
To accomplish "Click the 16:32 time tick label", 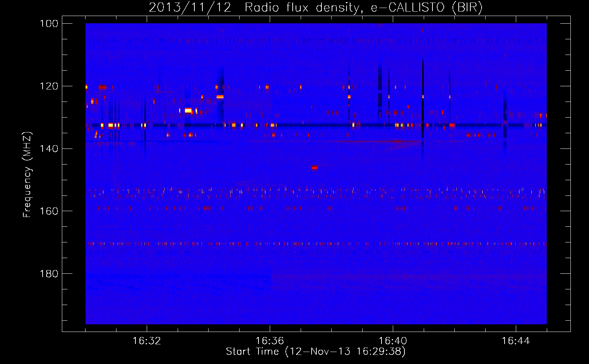I will tap(147, 341).
